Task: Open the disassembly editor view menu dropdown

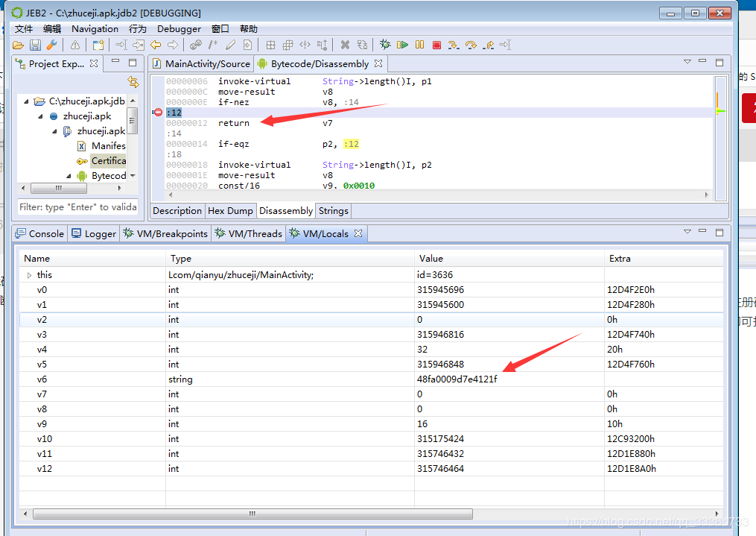Action: pos(687,62)
